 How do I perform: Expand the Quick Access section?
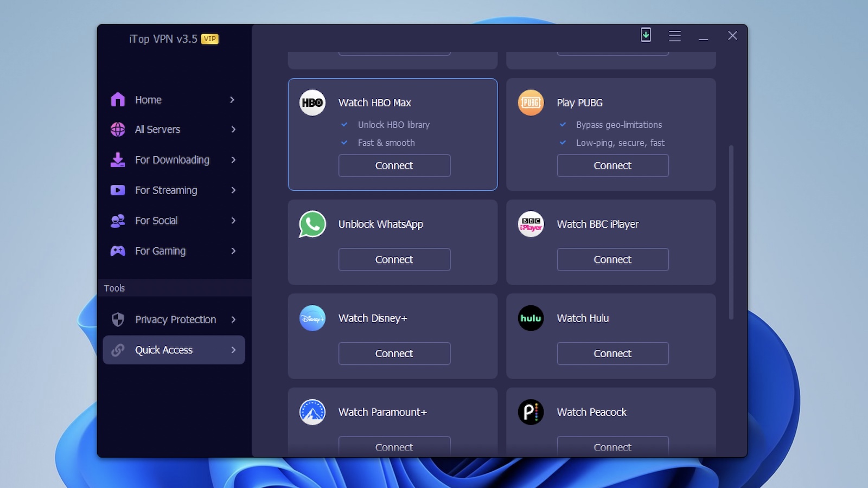pos(233,350)
